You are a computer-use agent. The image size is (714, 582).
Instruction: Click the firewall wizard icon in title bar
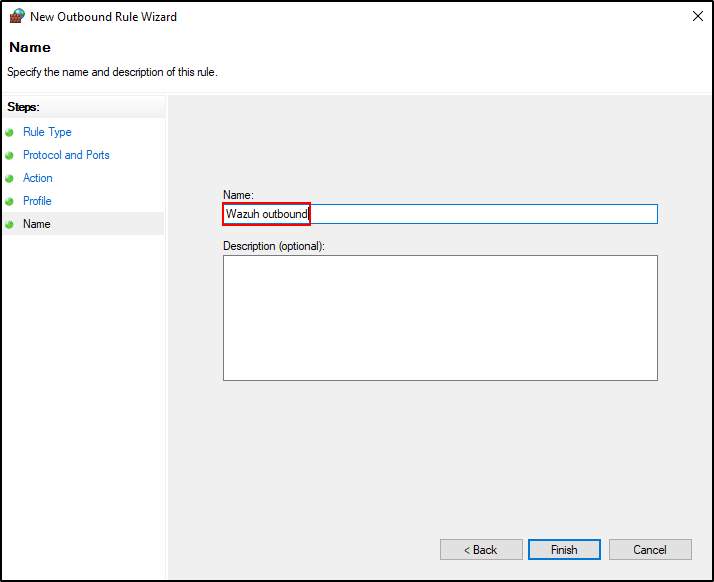point(17,16)
